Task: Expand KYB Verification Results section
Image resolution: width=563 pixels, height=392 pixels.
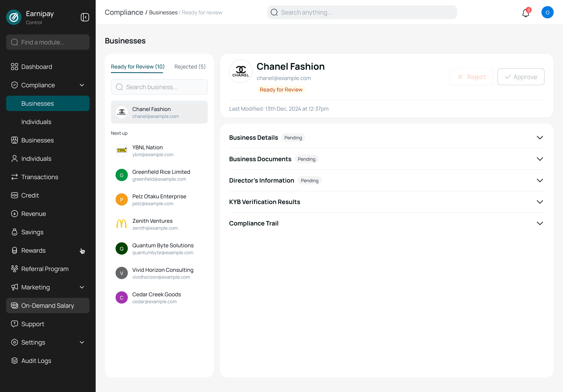Action: click(540, 202)
